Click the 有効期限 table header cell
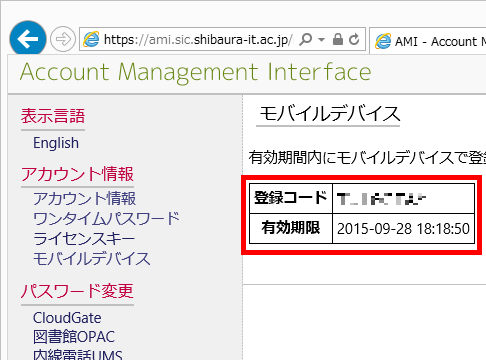Screen dimensions: 486x360 [291, 228]
